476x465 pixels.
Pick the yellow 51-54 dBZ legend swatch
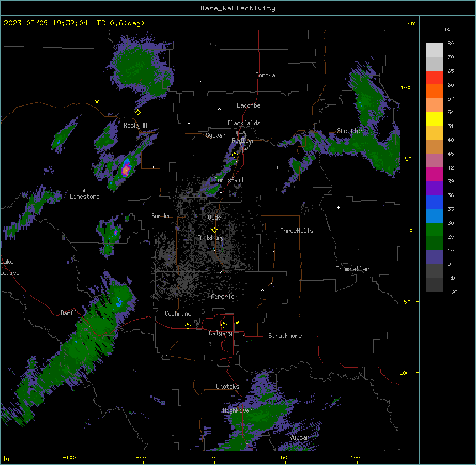(434, 119)
